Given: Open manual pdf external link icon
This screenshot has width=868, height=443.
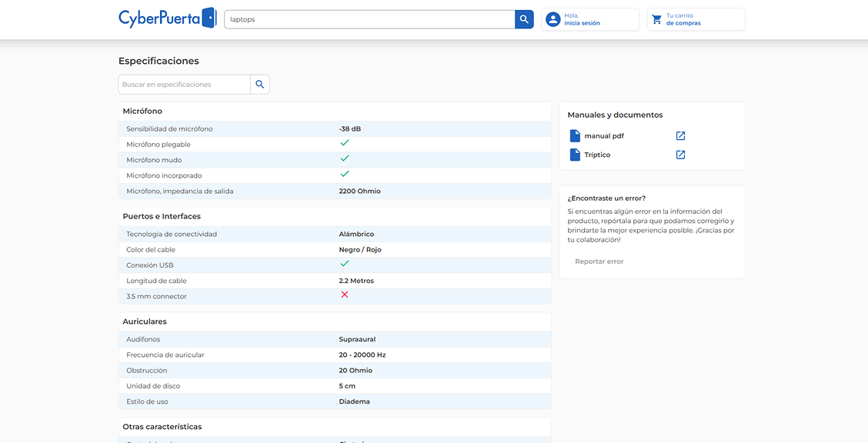Looking at the screenshot, I should click(680, 136).
